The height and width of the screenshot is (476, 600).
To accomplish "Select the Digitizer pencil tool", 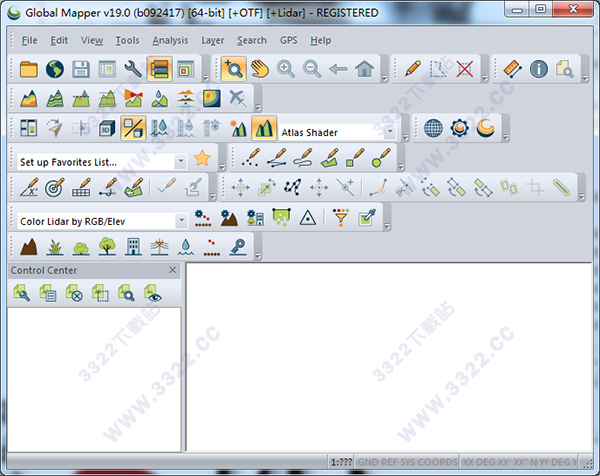I will pyautogui.click(x=412, y=69).
